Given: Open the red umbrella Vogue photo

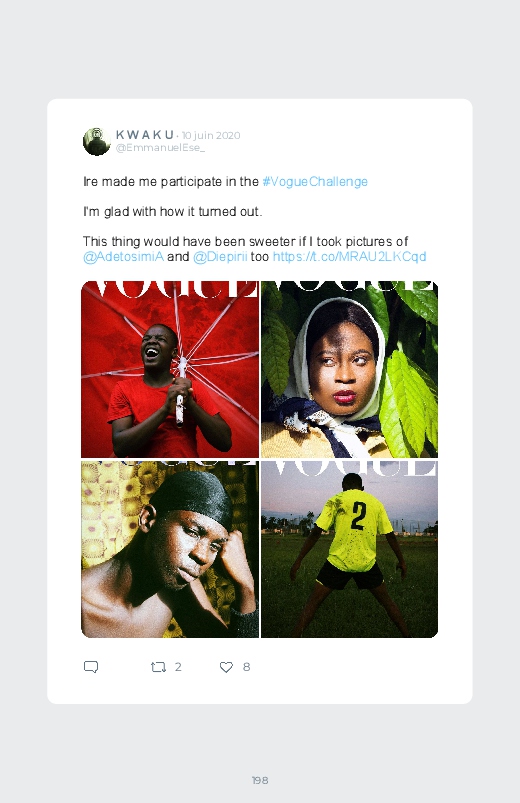Looking at the screenshot, I should pos(170,369).
